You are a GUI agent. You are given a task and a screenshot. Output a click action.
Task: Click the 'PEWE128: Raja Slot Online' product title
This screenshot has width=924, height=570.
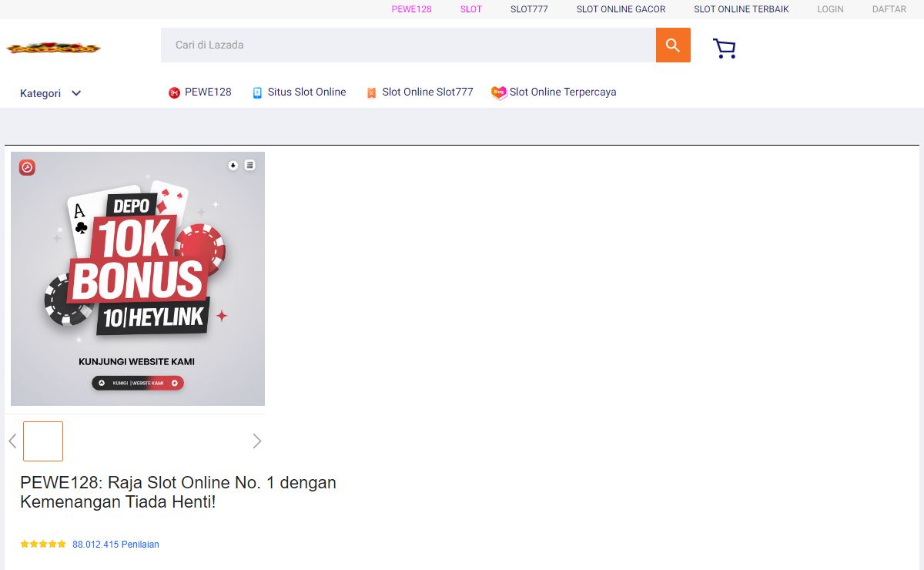point(178,492)
